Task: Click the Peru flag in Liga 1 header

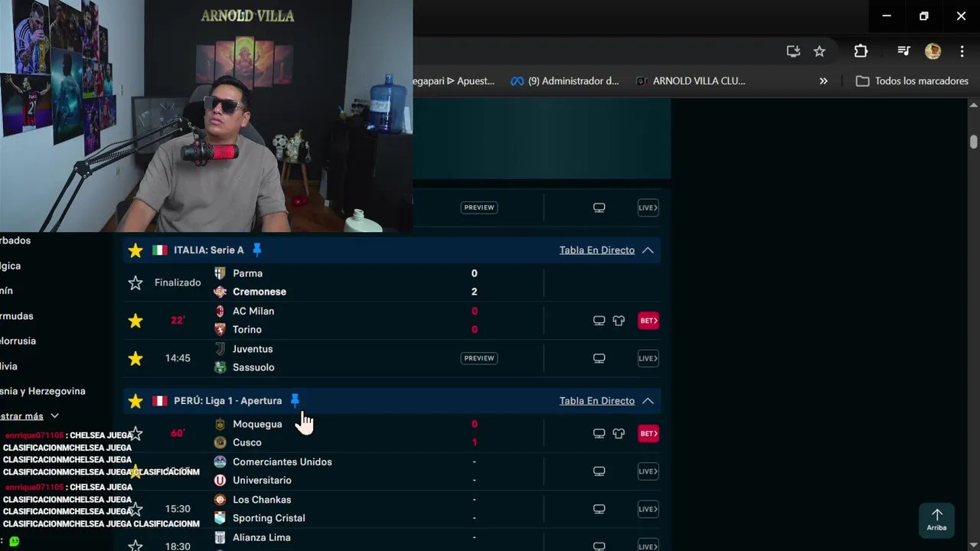Action: click(159, 401)
